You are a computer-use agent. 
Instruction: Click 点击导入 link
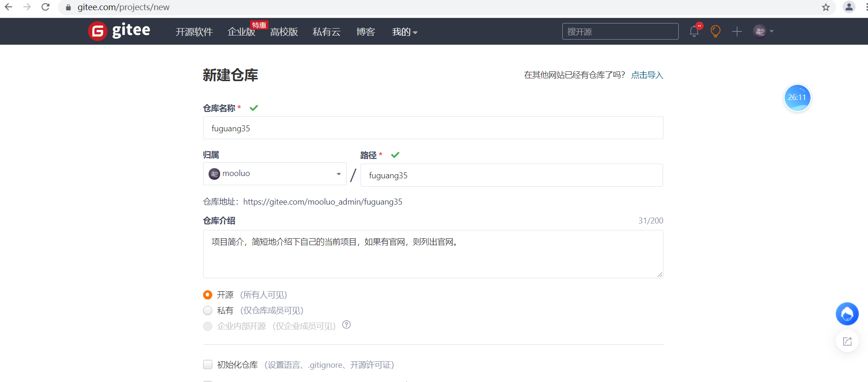pyautogui.click(x=647, y=75)
